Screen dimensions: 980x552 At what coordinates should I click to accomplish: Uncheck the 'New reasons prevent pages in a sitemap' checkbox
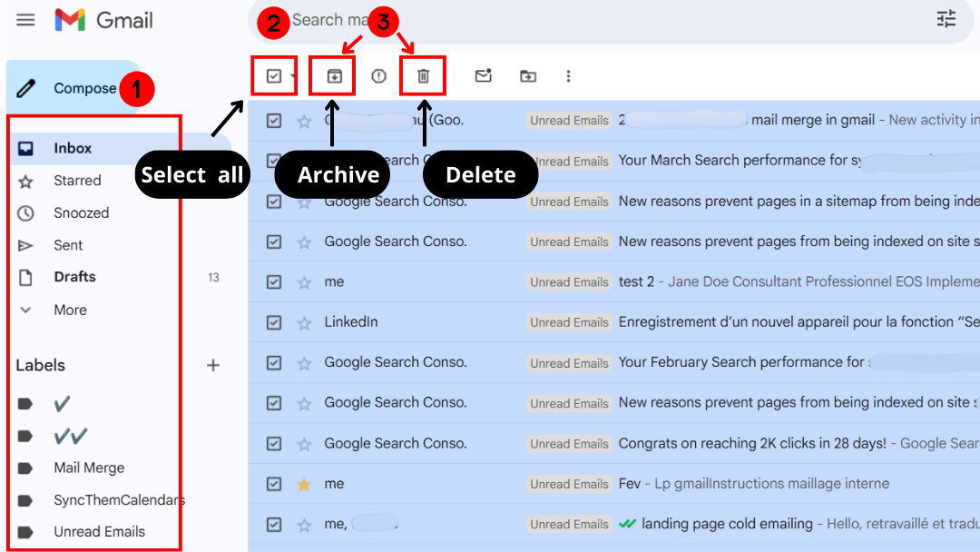pyautogui.click(x=274, y=202)
